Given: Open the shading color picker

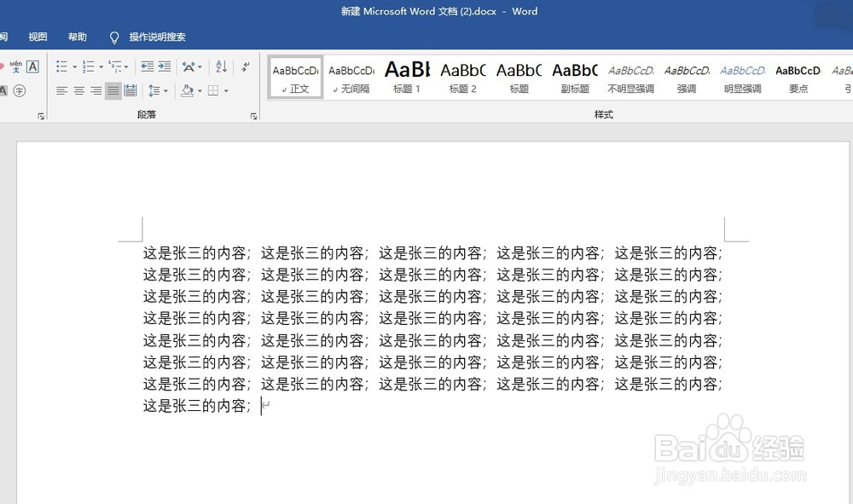Looking at the screenshot, I should [186, 91].
